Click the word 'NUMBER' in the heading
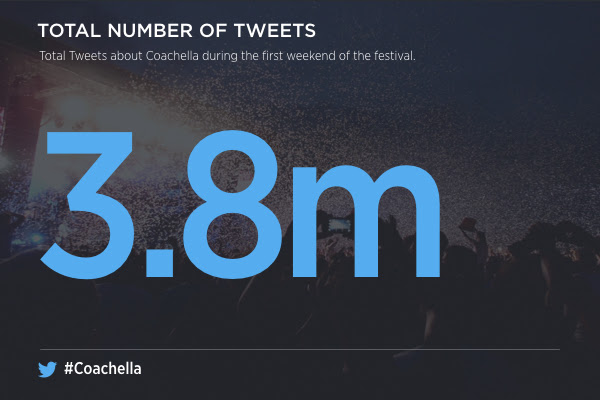This screenshot has width=600, height=400. tap(150, 31)
